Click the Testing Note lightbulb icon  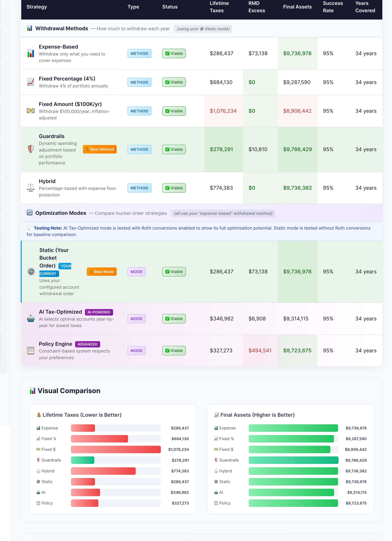29,228
